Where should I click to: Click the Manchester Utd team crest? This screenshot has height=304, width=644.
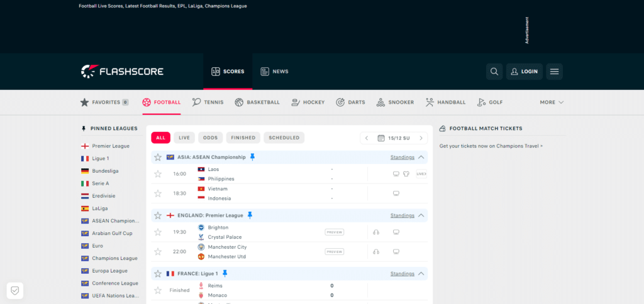tap(201, 256)
